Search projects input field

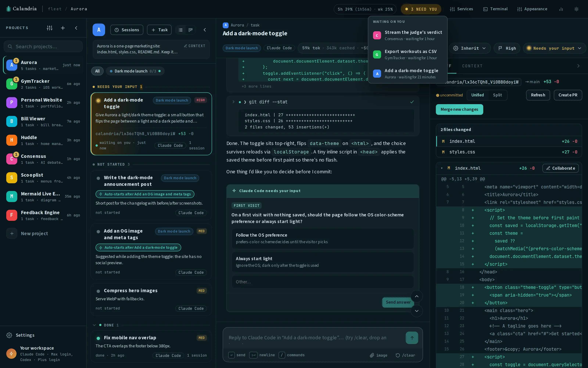[43, 47]
